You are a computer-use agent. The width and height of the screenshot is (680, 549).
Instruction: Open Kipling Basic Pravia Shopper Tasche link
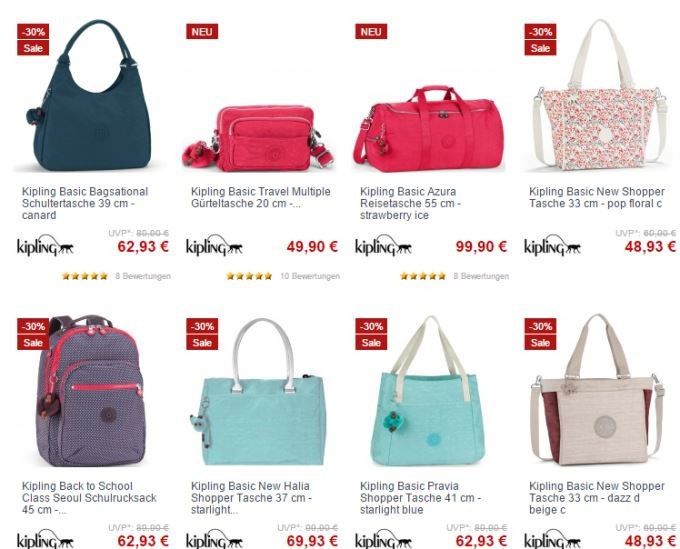420,498
